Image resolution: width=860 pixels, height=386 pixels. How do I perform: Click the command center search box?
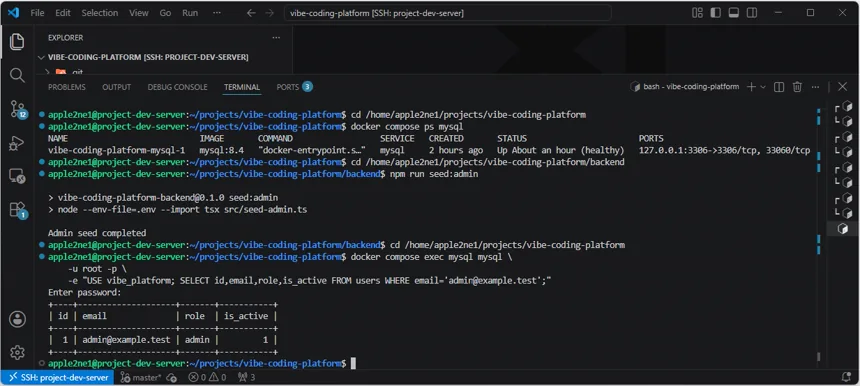(448, 13)
